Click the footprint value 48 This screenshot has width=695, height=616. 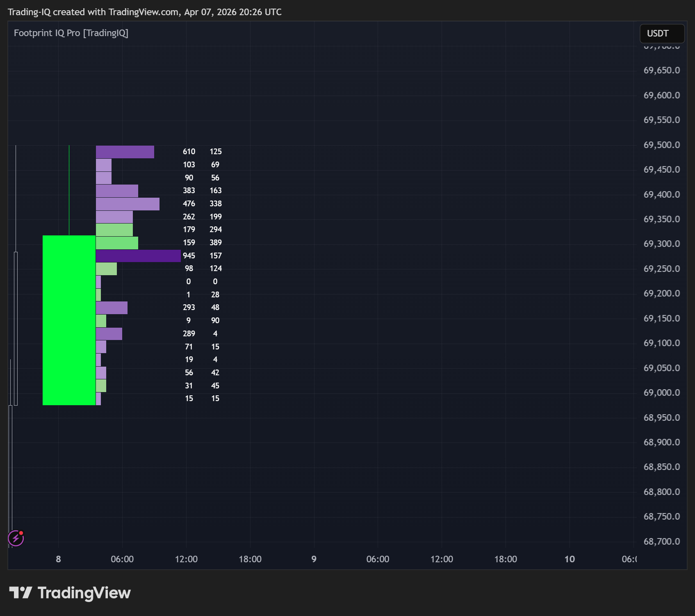click(215, 308)
